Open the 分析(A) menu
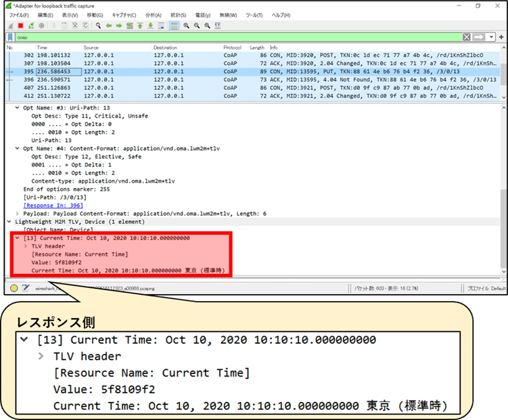 (x=154, y=16)
